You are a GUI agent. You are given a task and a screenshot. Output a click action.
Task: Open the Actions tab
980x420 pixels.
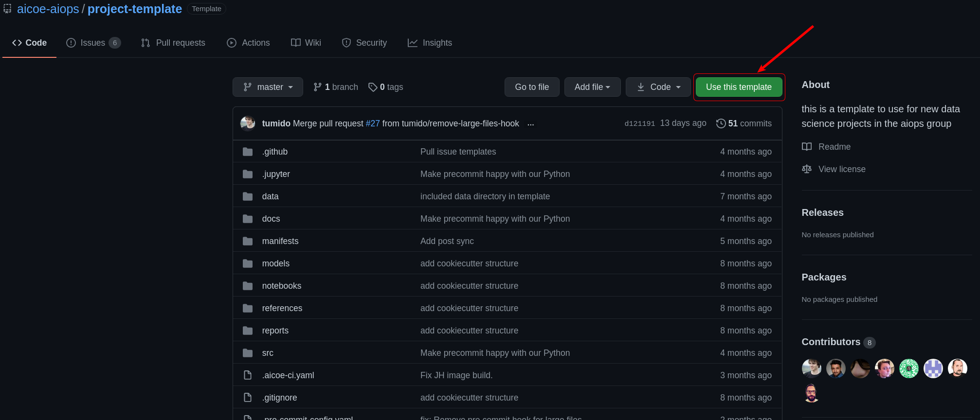(x=248, y=43)
